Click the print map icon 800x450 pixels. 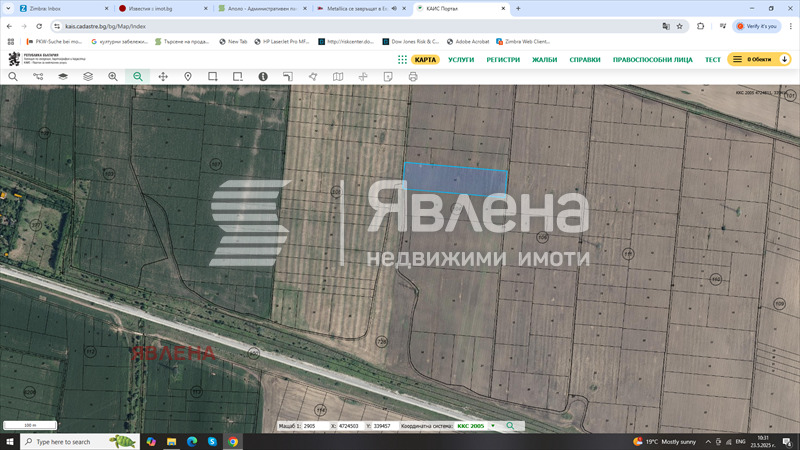tap(412, 76)
